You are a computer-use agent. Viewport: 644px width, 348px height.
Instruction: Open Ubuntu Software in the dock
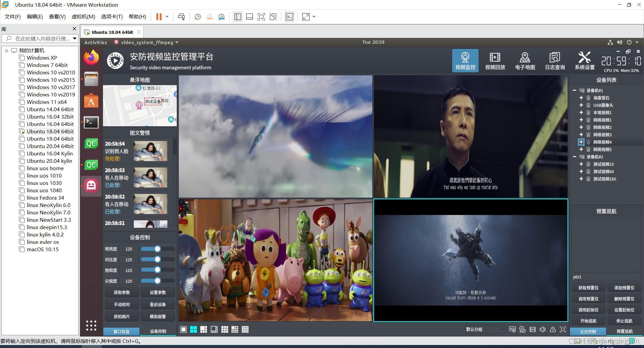point(91,100)
